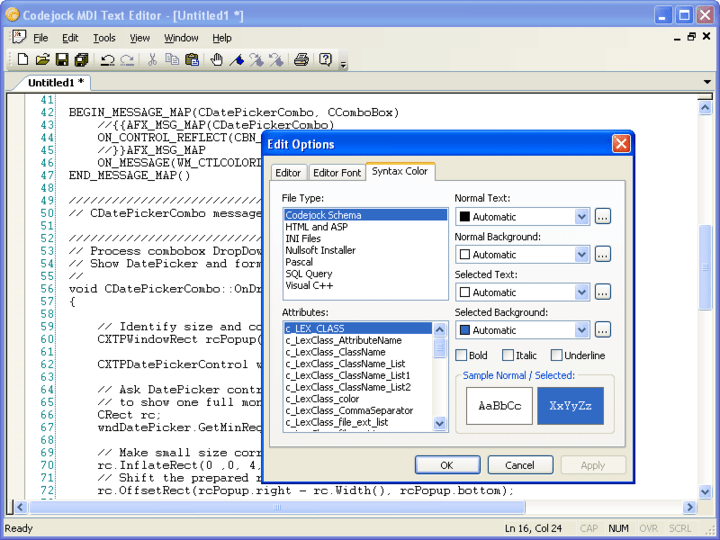Click the Copy pages icon

[x=172, y=60]
